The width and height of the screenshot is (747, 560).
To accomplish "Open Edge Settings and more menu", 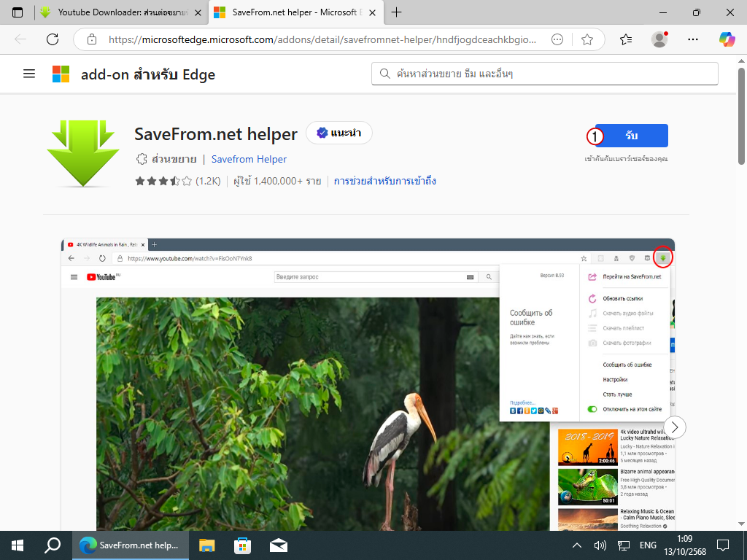I will (x=693, y=39).
